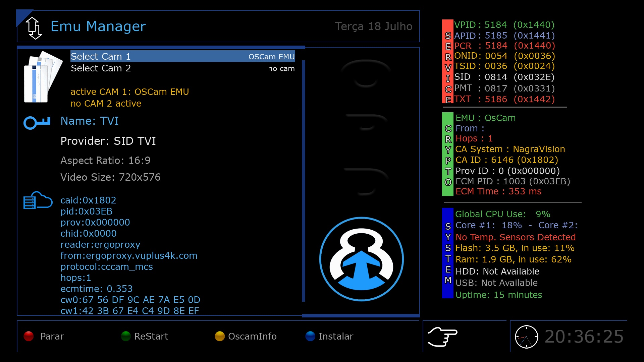The height and width of the screenshot is (362, 644).
Task: Click the cw1 control word line
Action: coord(129,311)
